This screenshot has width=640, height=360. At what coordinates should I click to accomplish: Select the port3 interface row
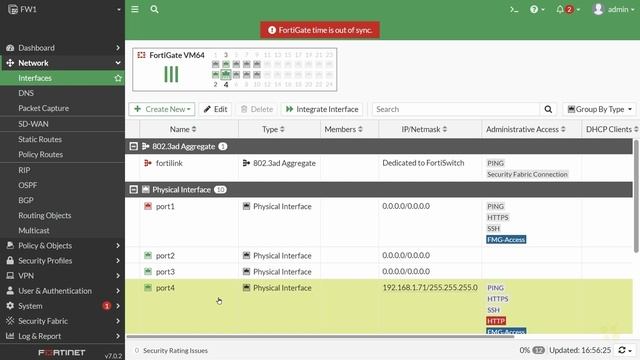click(379, 271)
